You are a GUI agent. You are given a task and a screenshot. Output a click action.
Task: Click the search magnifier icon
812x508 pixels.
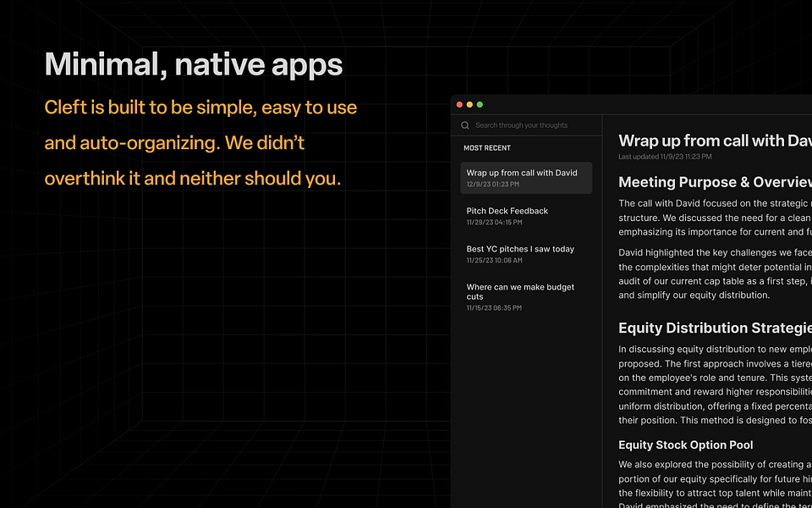pos(465,125)
